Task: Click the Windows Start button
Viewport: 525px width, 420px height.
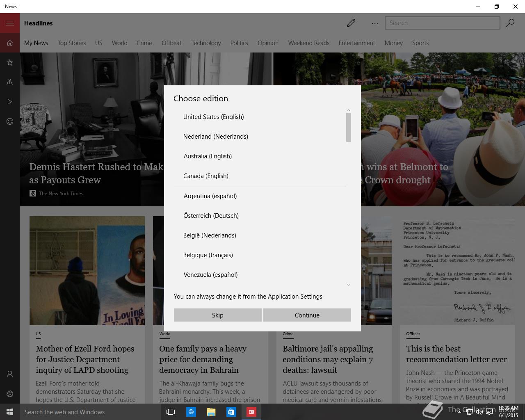Action: coord(10,412)
